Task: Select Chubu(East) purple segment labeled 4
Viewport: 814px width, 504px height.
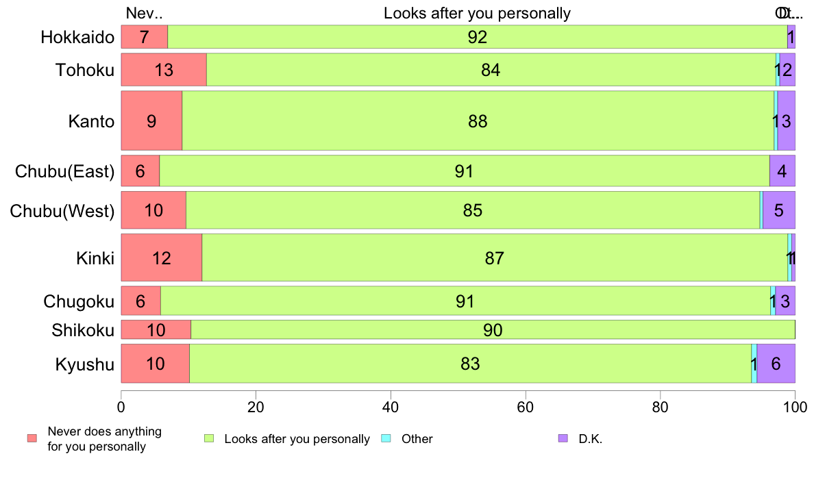Action: 782,171
